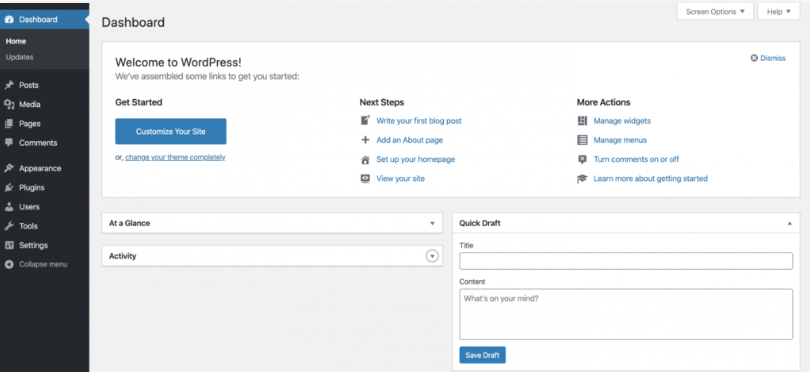Click the circled X Dismiss icon

(x=754, y=58)
